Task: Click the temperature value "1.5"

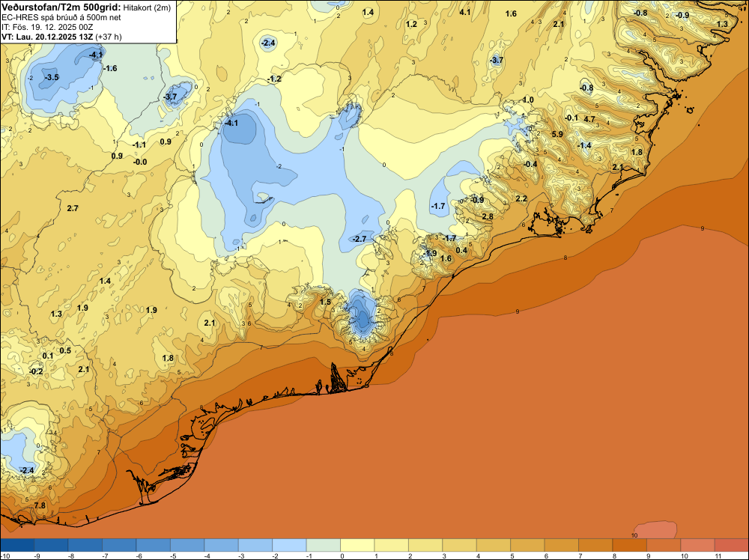Action: pyautogui.click(x=325, y=302)
